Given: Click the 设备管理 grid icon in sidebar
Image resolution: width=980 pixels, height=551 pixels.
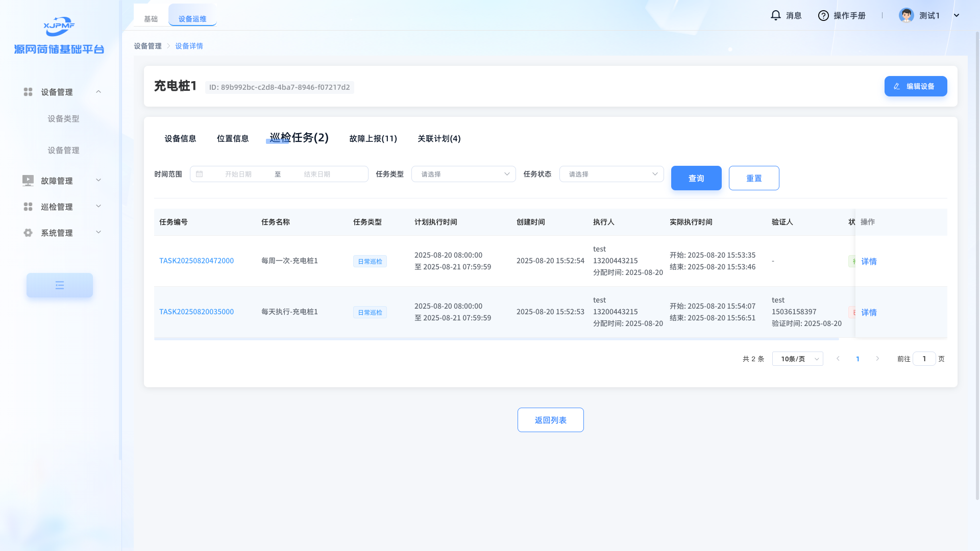Looking at the screenshot, I should (28, 92).
